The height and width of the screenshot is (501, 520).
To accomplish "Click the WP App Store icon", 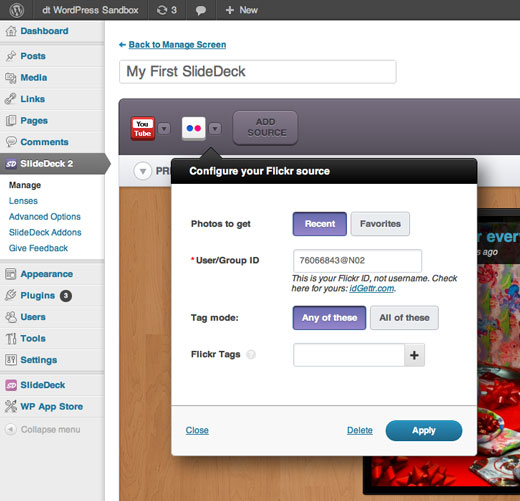I will click(x=11, y=406).
